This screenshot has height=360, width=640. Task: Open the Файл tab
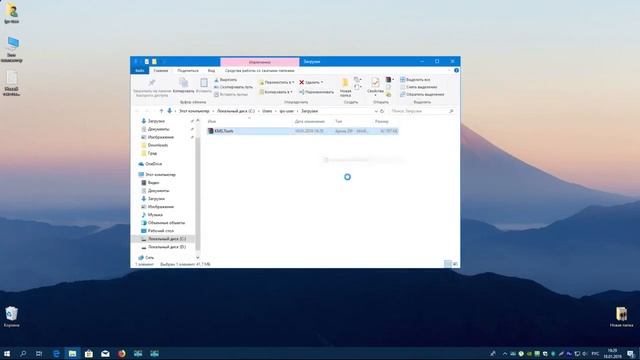coord(140,71)
